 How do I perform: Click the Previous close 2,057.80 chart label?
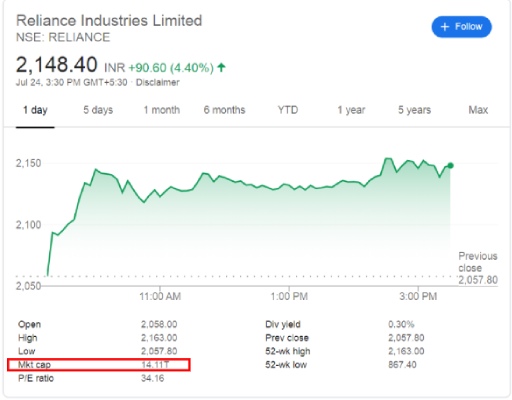point(478,268)
